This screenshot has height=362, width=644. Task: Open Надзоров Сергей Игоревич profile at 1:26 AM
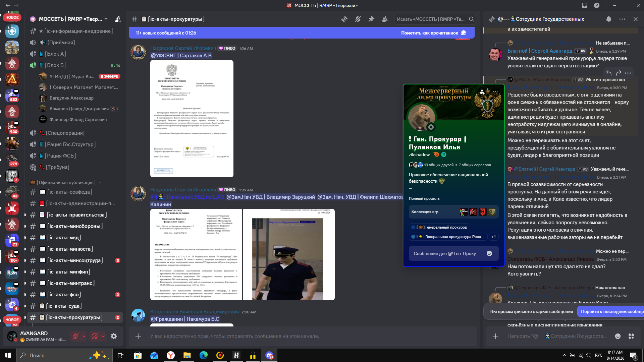[183, 48]
